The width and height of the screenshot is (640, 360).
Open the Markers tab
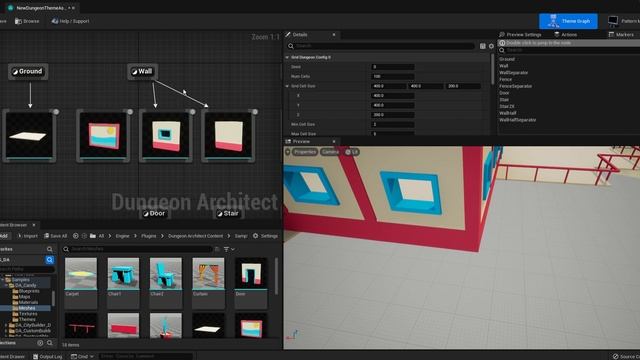[621, 35]
